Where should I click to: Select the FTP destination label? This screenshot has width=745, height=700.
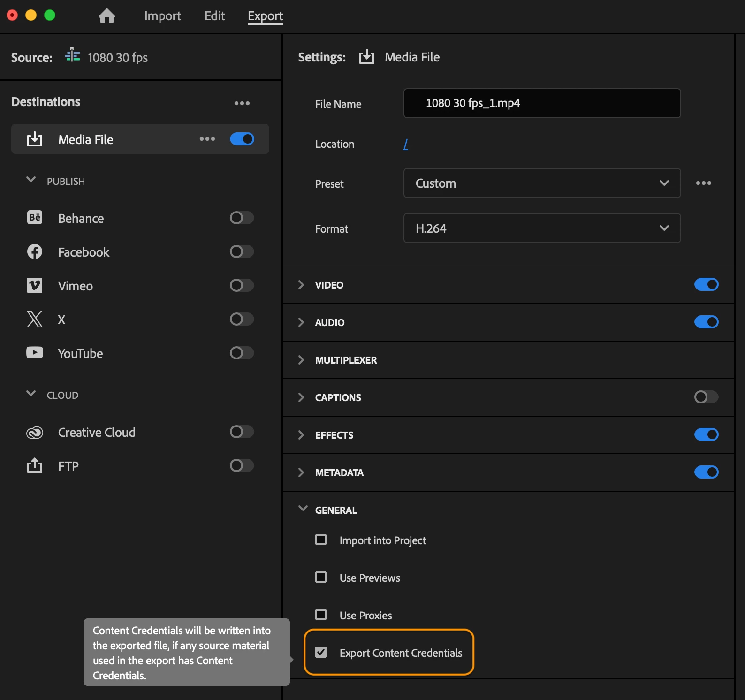coord(68,466)
